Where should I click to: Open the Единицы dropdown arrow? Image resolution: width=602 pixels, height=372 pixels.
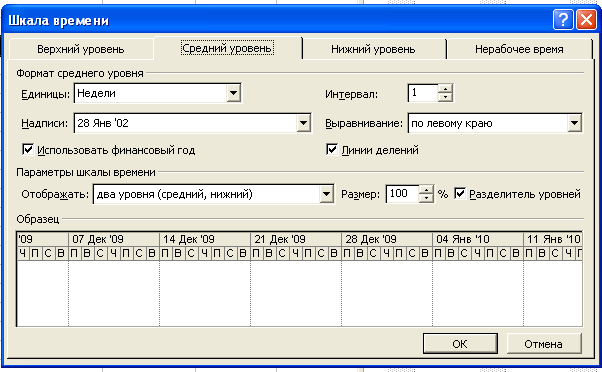(x=233, y=93)
